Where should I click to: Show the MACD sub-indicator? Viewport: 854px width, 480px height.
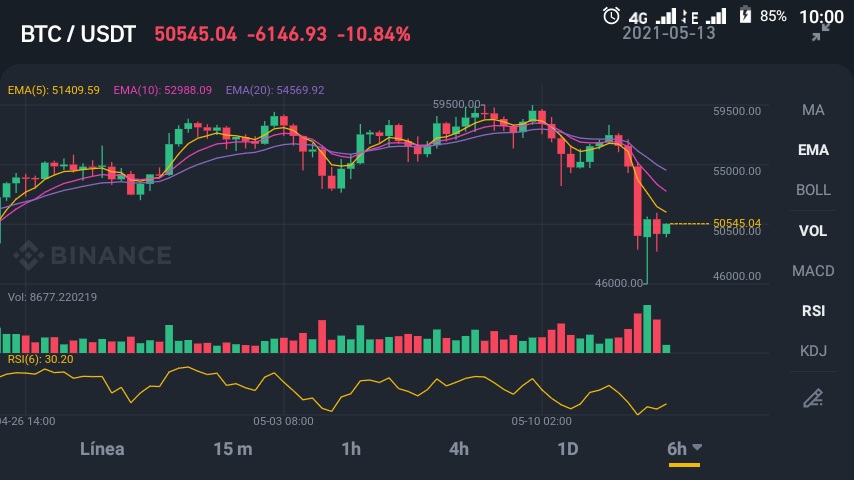point(813,271)
